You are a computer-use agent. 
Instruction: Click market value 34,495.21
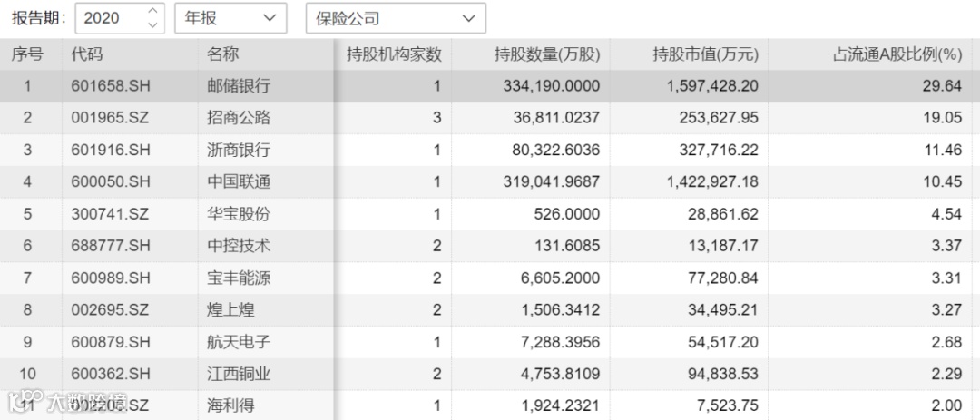(723, 310)
